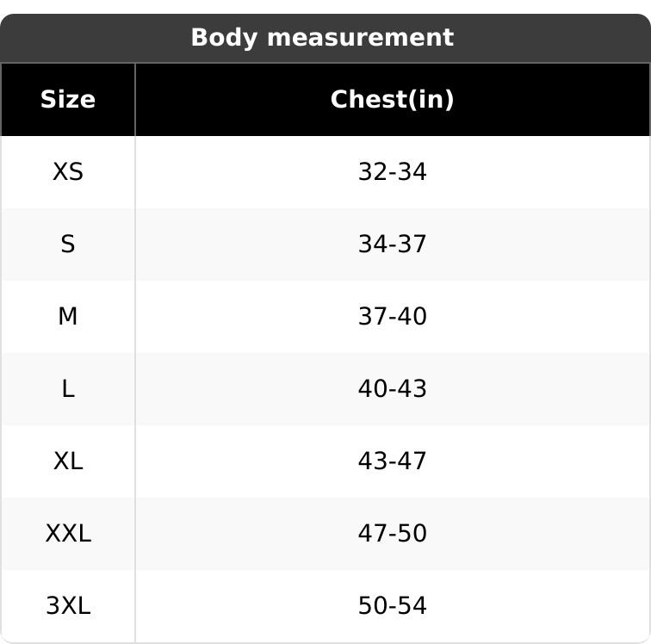Select the XXL size cell

[x=68, y=534]
